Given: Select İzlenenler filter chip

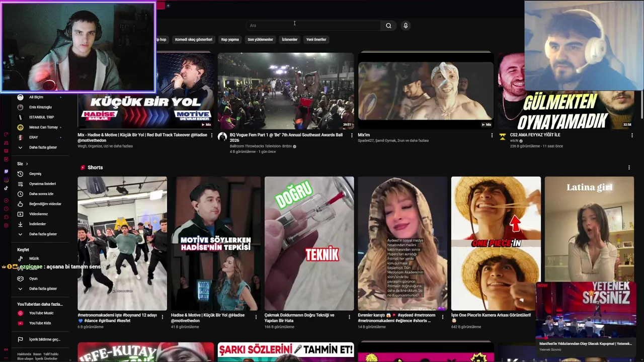Looking at the screenshot, I should [x=290, y=39].
